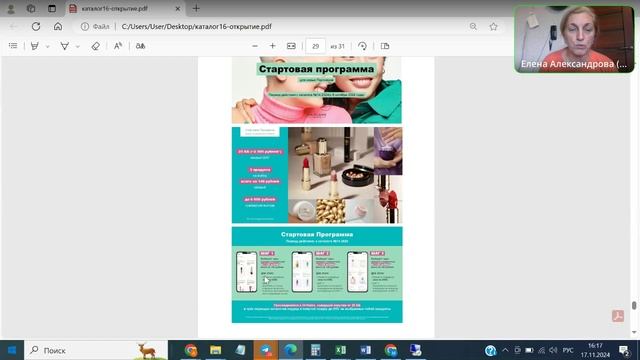This screenshot has width=640, height=360.
Task: Zoom out the PDF with minus
Action: click(255, 46)
